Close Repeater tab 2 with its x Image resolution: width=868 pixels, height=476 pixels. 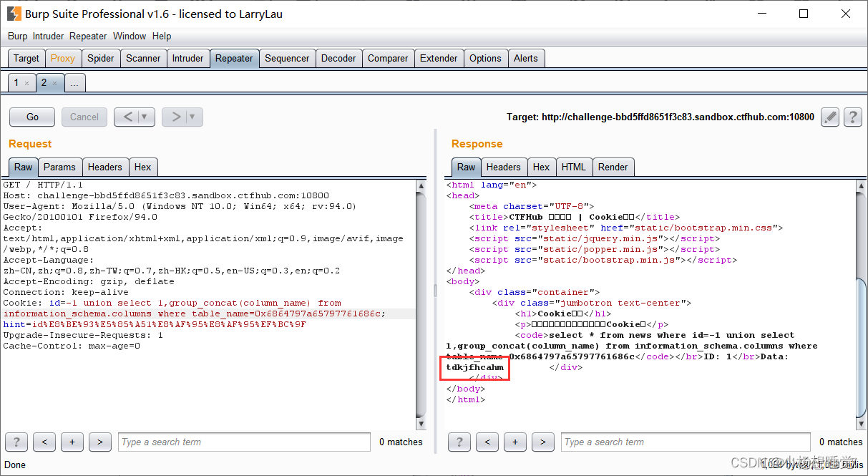click(54, 83)
